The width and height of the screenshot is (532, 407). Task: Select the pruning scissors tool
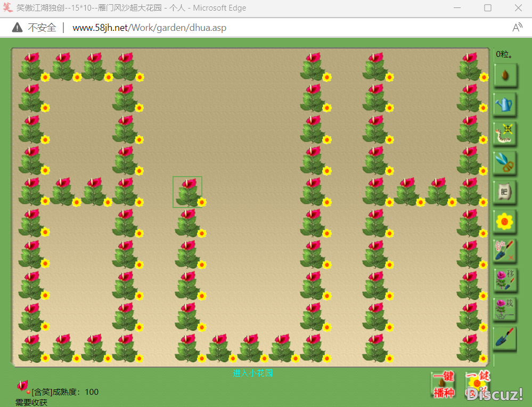pyautogui.click(x=505, y=162)
